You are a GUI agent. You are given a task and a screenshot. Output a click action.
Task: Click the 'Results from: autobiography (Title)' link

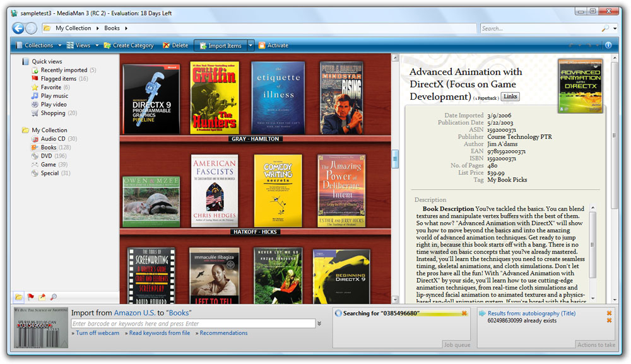point(531,314)
